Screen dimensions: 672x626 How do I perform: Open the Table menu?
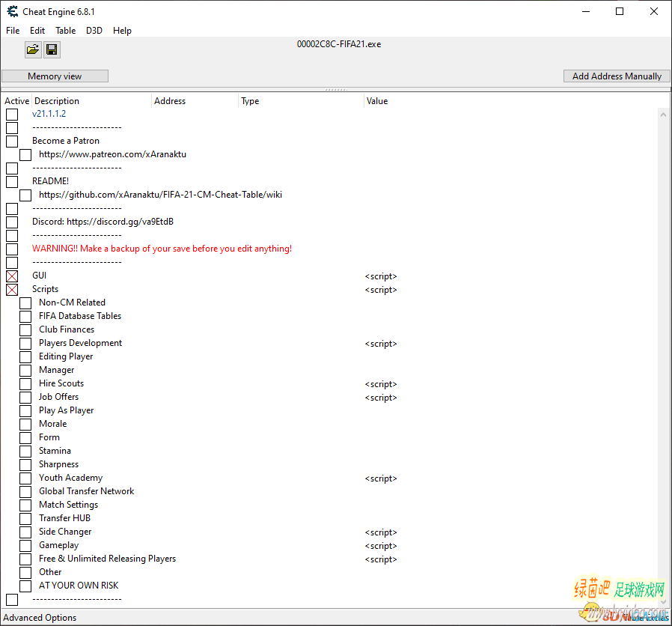(66, 31)
